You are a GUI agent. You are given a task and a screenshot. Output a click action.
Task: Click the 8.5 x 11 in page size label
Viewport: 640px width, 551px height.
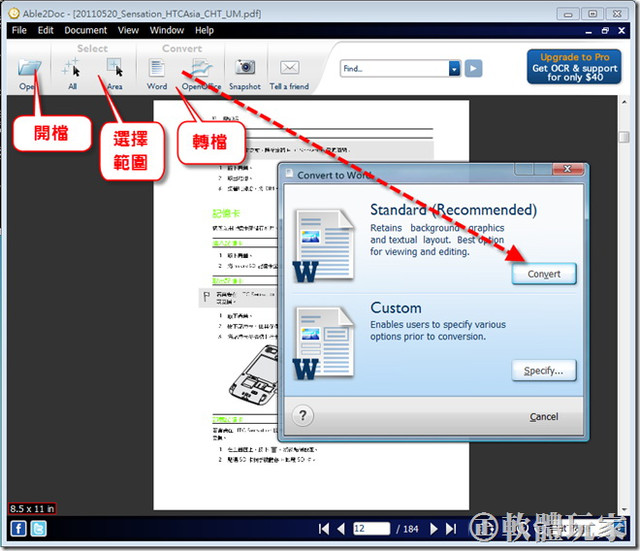(32, 509)
